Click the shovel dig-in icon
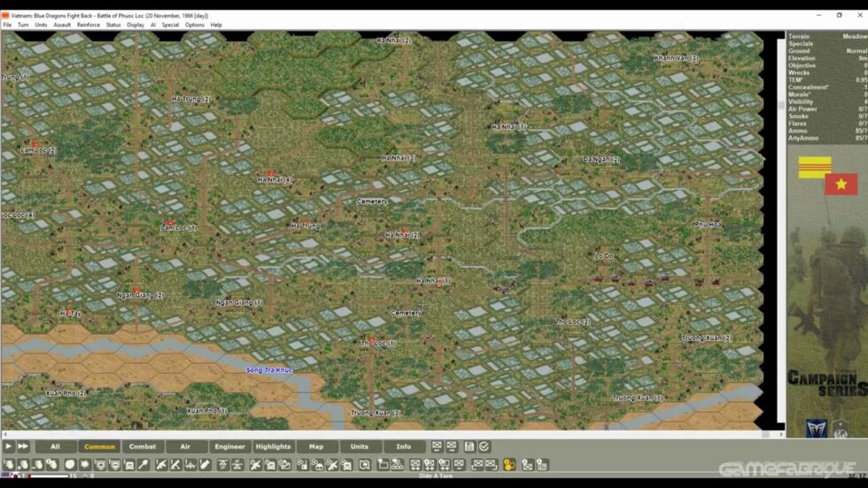 143,465
